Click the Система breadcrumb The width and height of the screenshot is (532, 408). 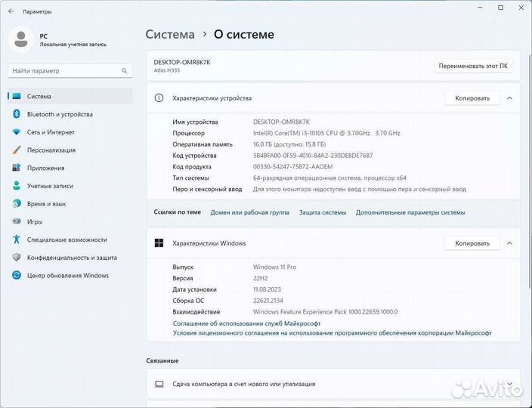(170, 34)
